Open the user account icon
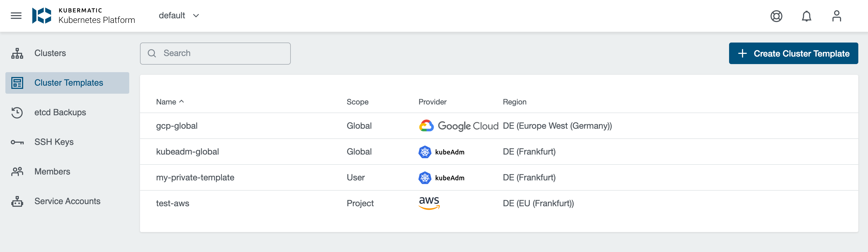868x252 pixels. [836, 16]
